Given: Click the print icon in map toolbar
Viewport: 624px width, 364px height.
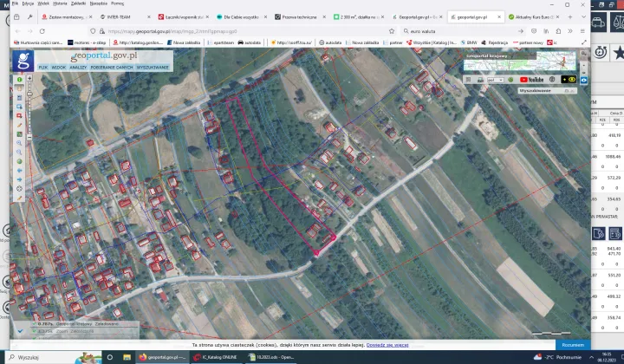Looking at the screenshot, I should pyautogui.click(x=480, y=80).
